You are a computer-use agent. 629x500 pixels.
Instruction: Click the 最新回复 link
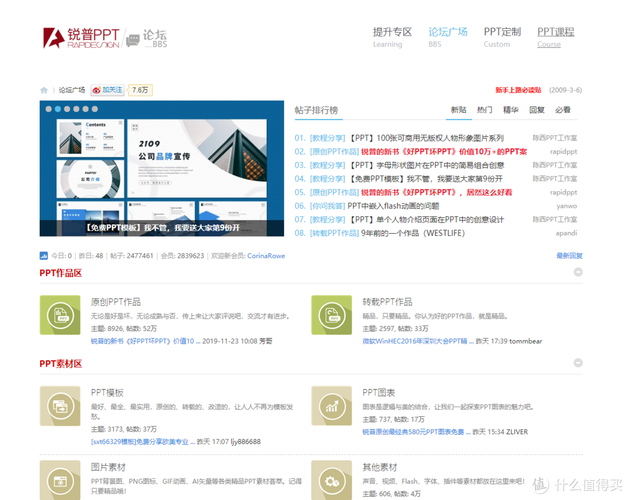tap(569, 256)
